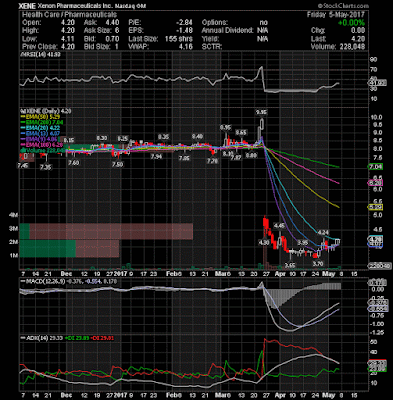Click the VWAP value 4.16
393x400 pixels.
click(x=186, y=47)
